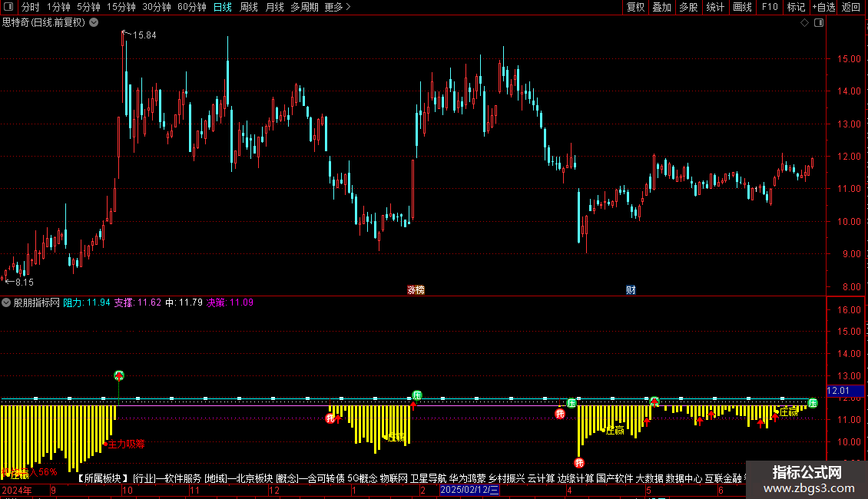Click the 含可转债 concept text
Viewport: 868px width, 499px height.
pyautogui.click(x=326, y=478)
